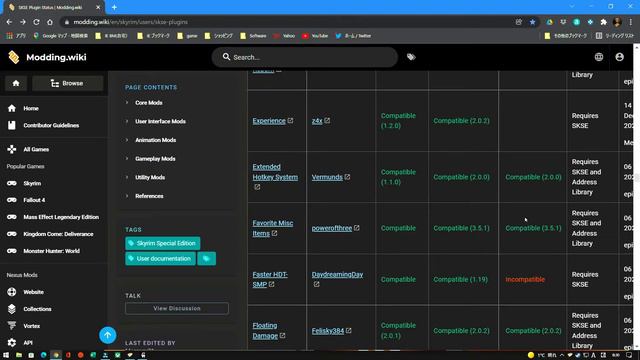
Task: Select Skyrim under Popular Games
Action: pos(32,183)
